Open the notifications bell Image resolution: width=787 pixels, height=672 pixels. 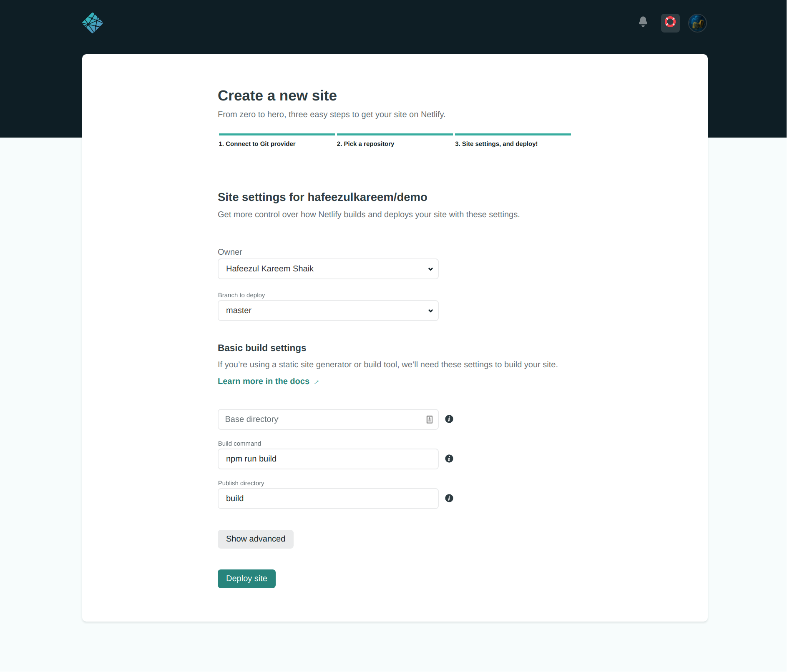point(644,22)
